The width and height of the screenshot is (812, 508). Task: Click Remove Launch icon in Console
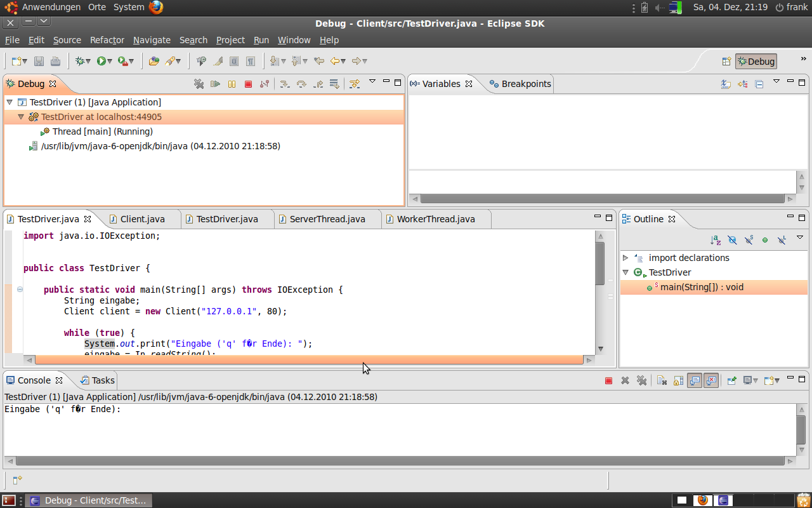(625, 380)
